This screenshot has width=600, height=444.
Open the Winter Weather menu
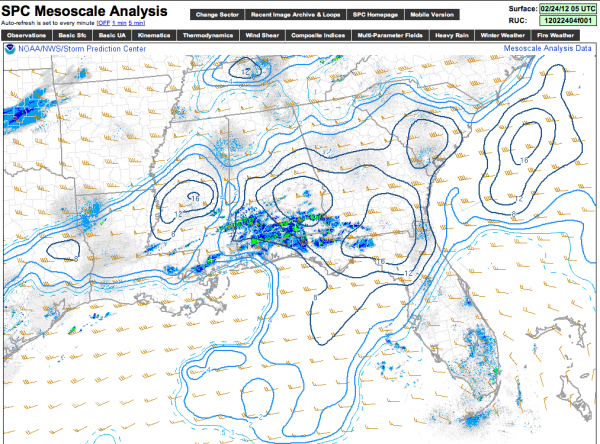tap(502, 36)
